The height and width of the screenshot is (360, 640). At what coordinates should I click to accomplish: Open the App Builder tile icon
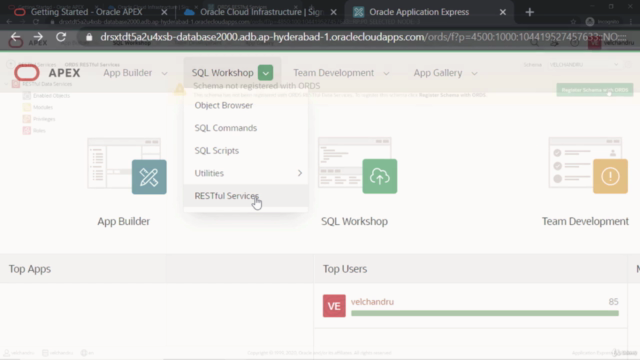click(x=149, y=177)
